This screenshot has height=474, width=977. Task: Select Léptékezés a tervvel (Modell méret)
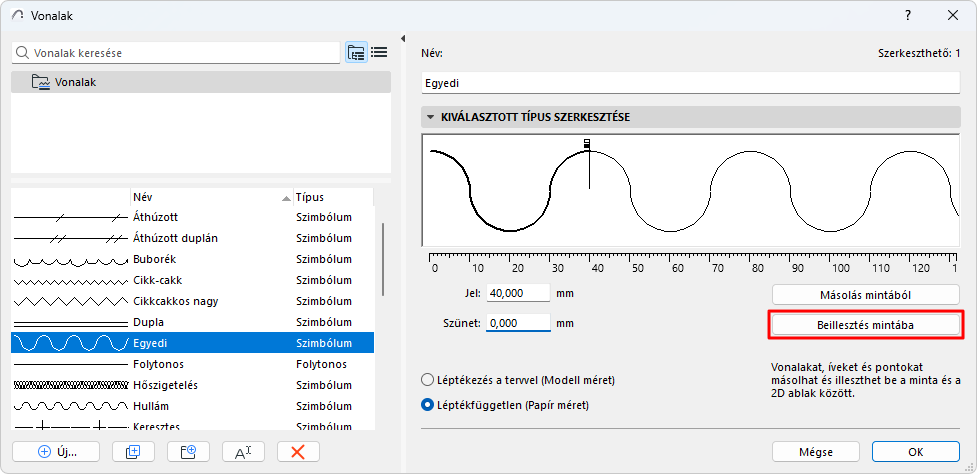[x=519, y=380]
